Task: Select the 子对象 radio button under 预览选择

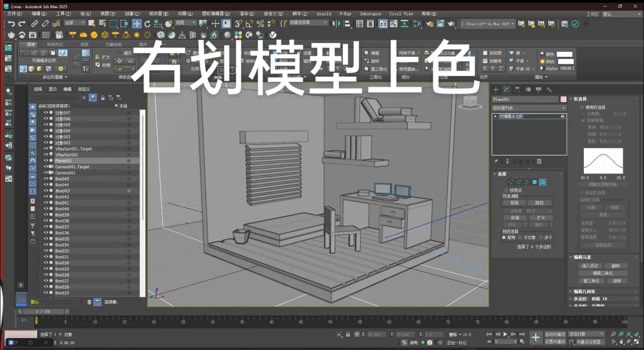Action: [521, 237]
